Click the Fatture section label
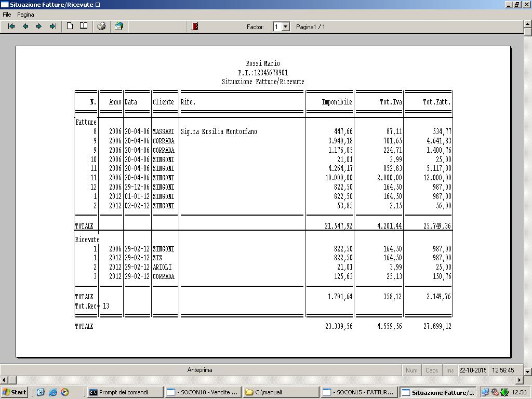 (86, 122)
